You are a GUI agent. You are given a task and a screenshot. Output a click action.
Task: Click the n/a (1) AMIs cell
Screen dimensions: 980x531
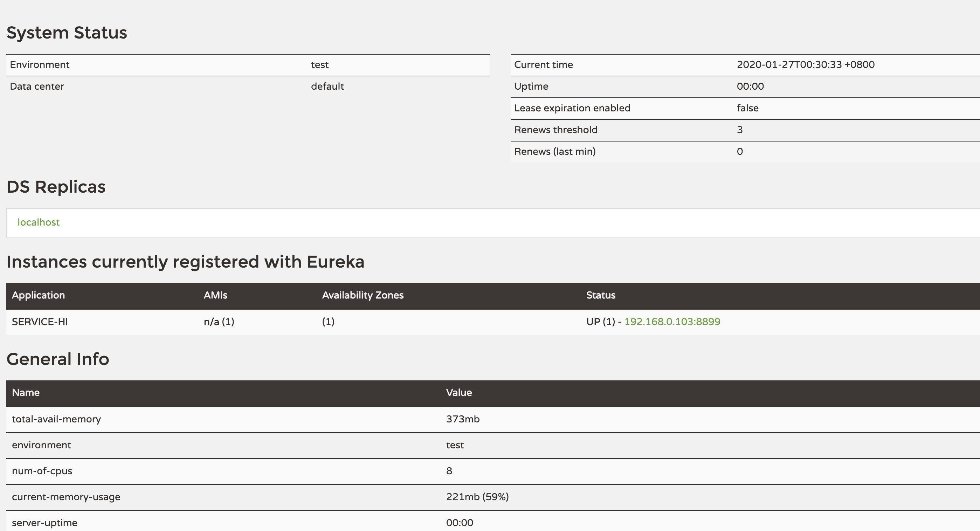point(219,322)
